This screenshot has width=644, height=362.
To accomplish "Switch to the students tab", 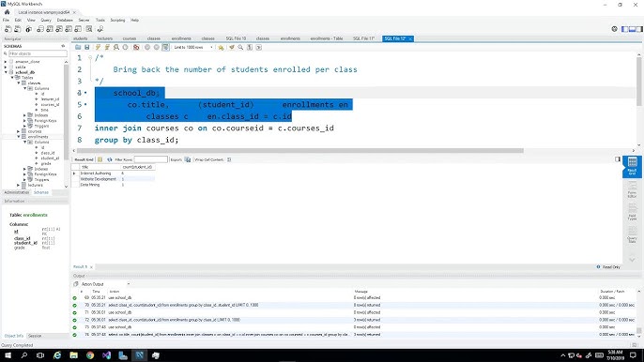I will (81, 38).
